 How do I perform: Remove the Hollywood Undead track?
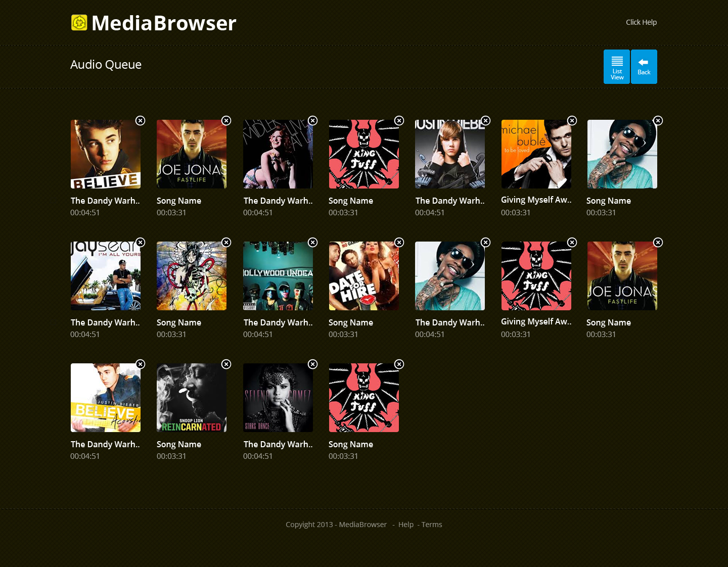pos(313,242)
